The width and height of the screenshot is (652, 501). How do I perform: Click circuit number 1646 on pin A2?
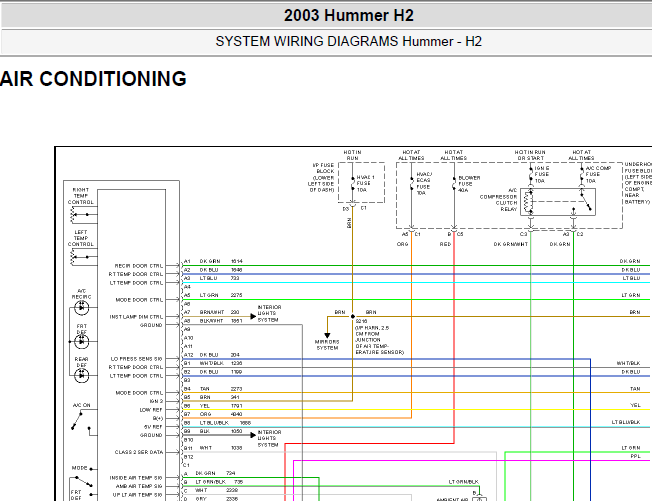click(x=237, y=270)
